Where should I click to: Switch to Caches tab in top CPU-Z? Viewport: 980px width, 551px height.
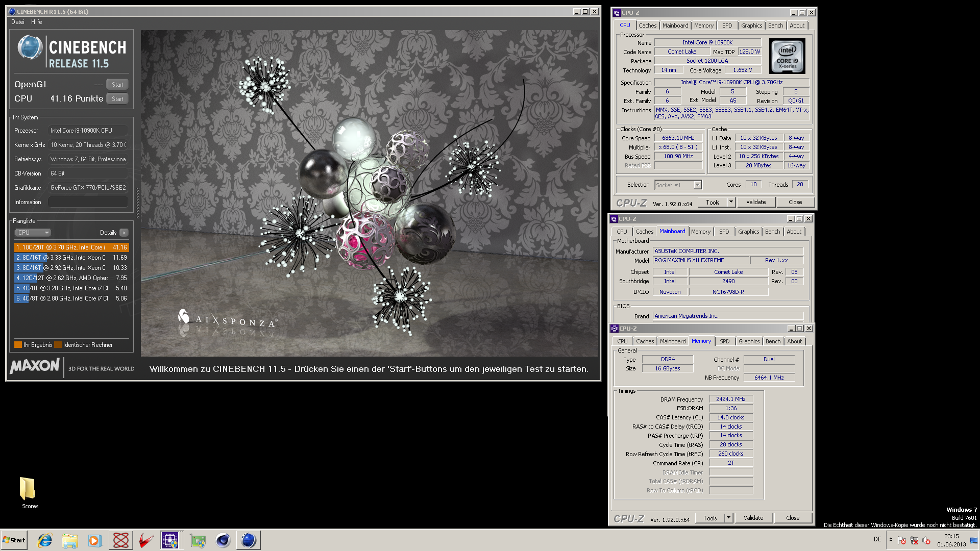tap(647, 26)
